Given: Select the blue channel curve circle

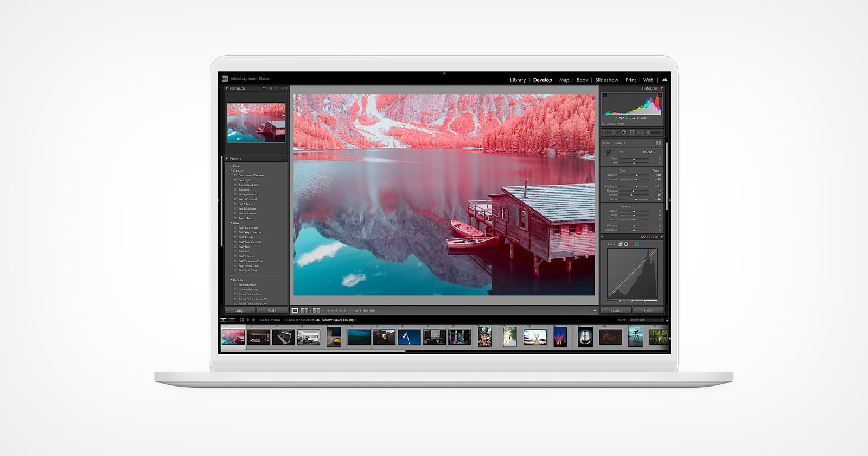Looking at the screenshot, I should point(642,244).
